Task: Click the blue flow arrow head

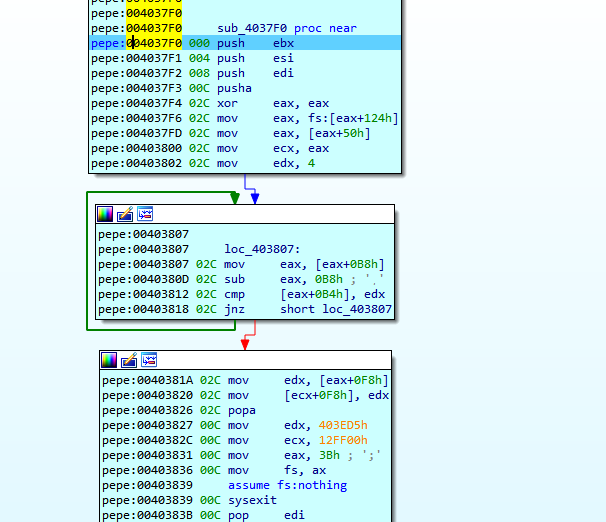Action: pos(255,199)
